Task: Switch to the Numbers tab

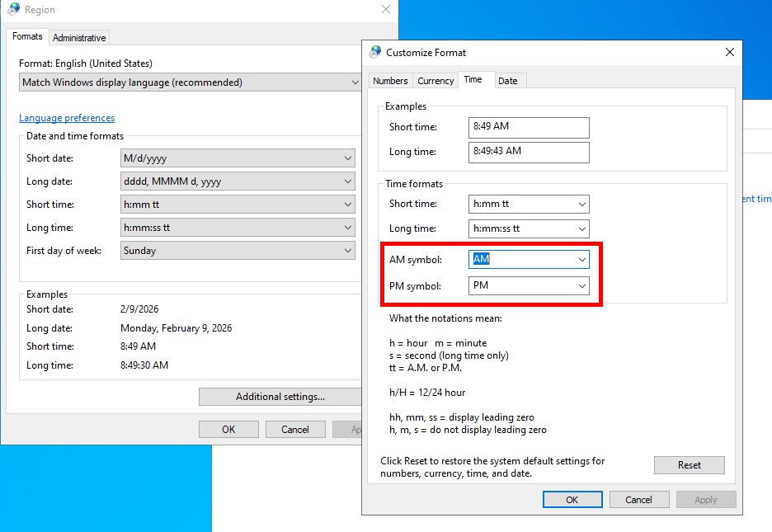Action: coord(390,81)
